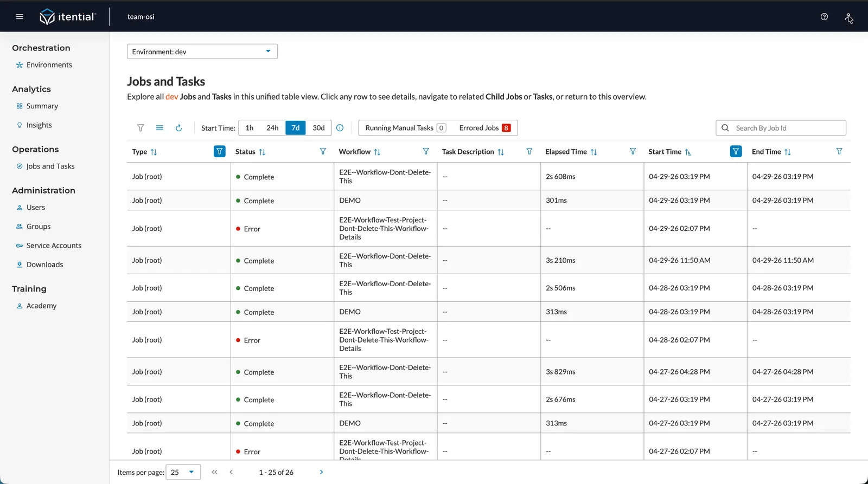Open active filter on Type column
The width and height of the screenshot is (868, 484).
tap(219, 151)
